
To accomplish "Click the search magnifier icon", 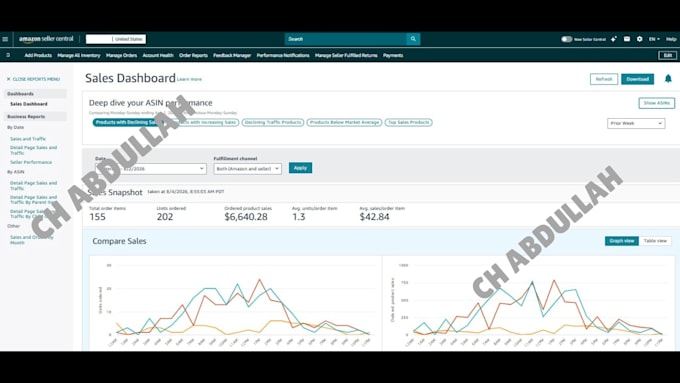I will (x=413, y=39).
